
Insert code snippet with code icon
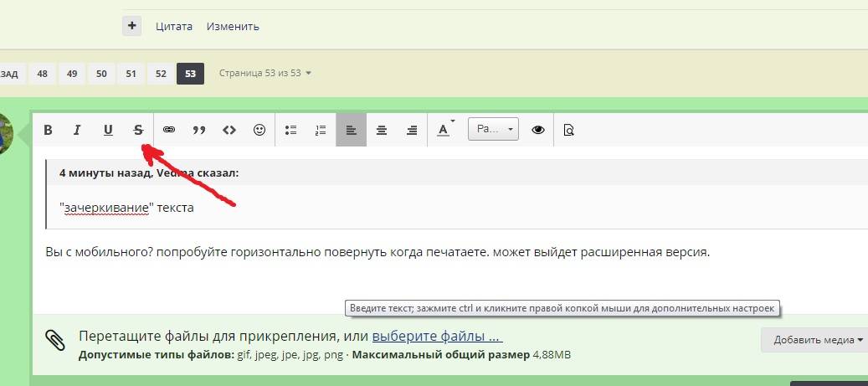click(229, 130)
